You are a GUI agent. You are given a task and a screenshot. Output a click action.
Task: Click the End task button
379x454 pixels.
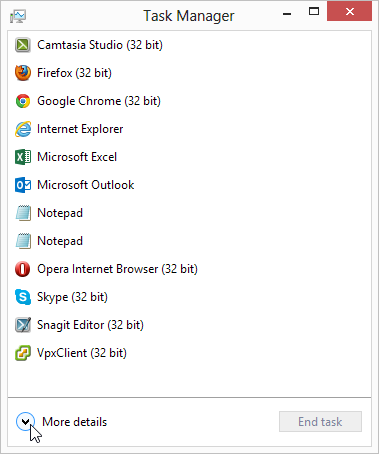click(320, 422)
